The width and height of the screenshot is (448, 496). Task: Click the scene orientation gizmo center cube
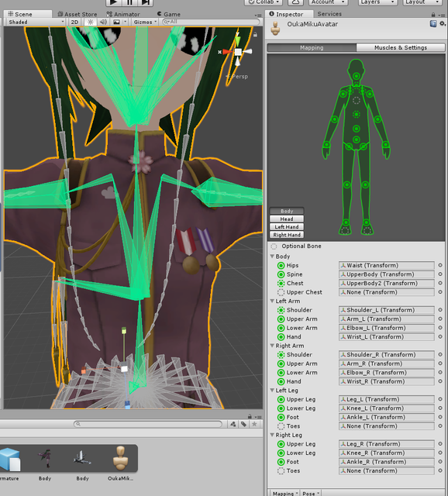coord(238,52)
